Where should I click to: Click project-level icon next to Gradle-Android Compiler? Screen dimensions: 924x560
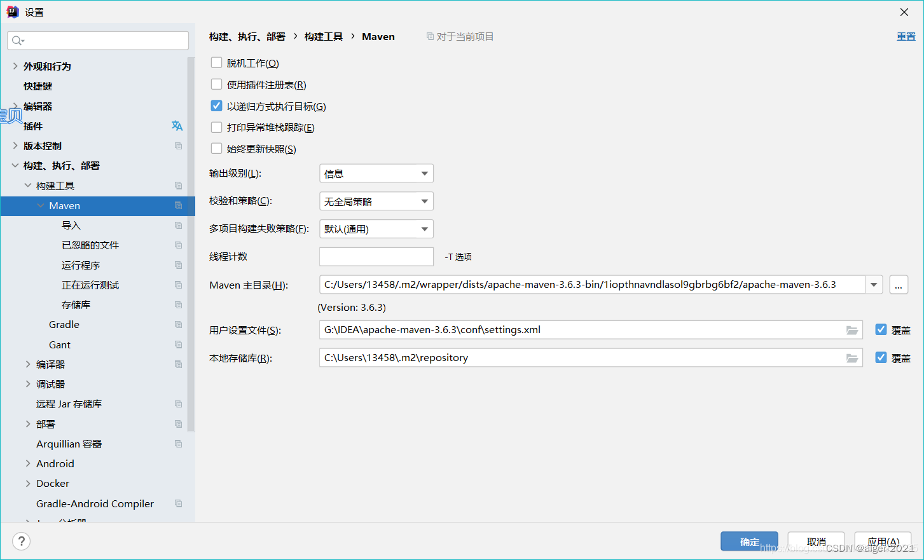pyautogui.click(x=179, y=503)
